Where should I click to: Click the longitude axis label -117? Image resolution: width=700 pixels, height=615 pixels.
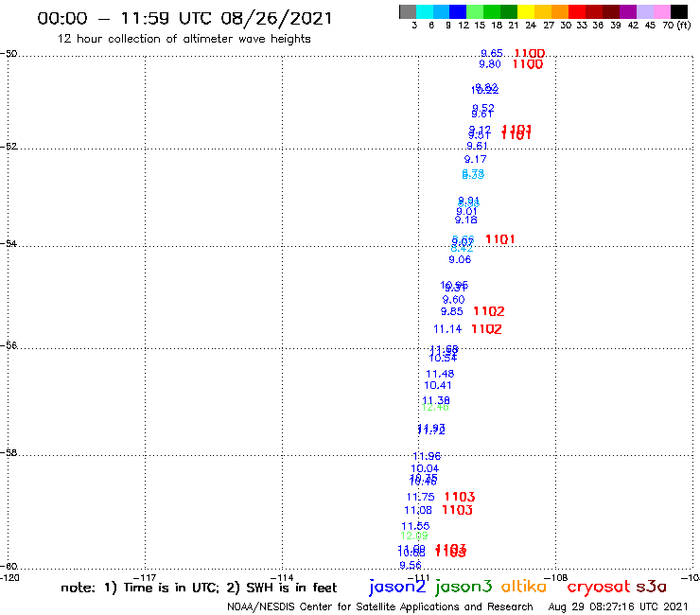click(x=145, y=578)
